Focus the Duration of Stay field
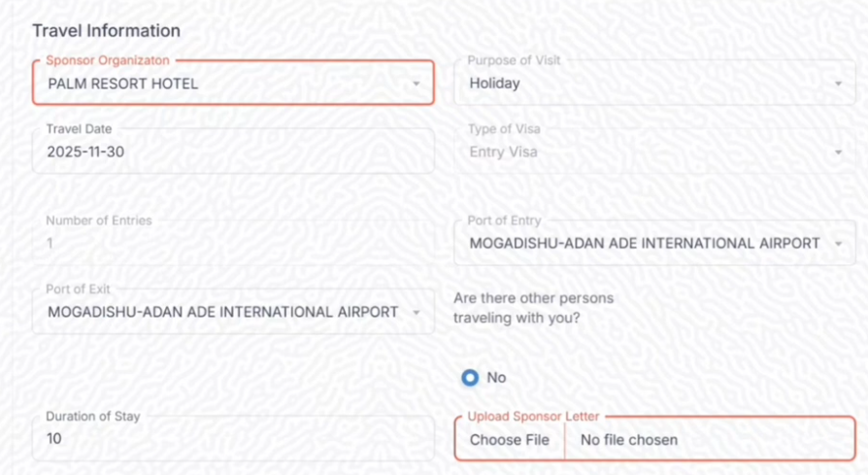The height and width of the screenshot is (475, 868). (233, 439)
